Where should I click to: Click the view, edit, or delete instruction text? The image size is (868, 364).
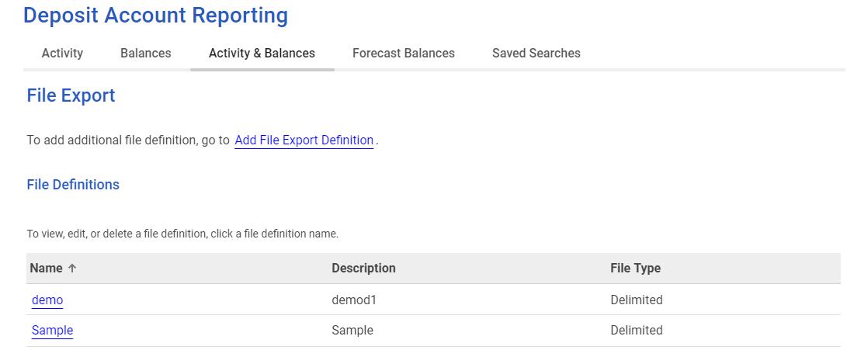tap(182, 234)
